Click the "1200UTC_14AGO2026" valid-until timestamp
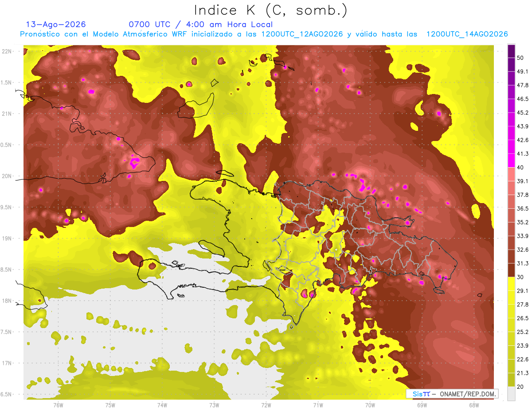532x411 pixels. 467,34
